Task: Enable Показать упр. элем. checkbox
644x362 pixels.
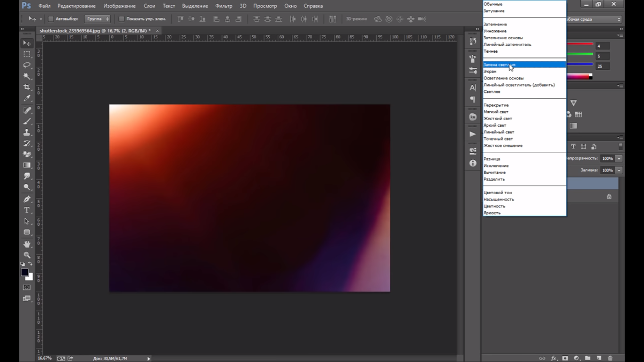Action: coord(121,19)
